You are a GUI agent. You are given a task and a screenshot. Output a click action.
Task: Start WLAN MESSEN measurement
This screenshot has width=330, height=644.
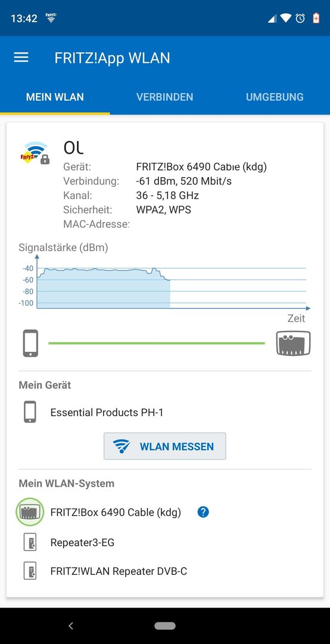pos(164,446)
